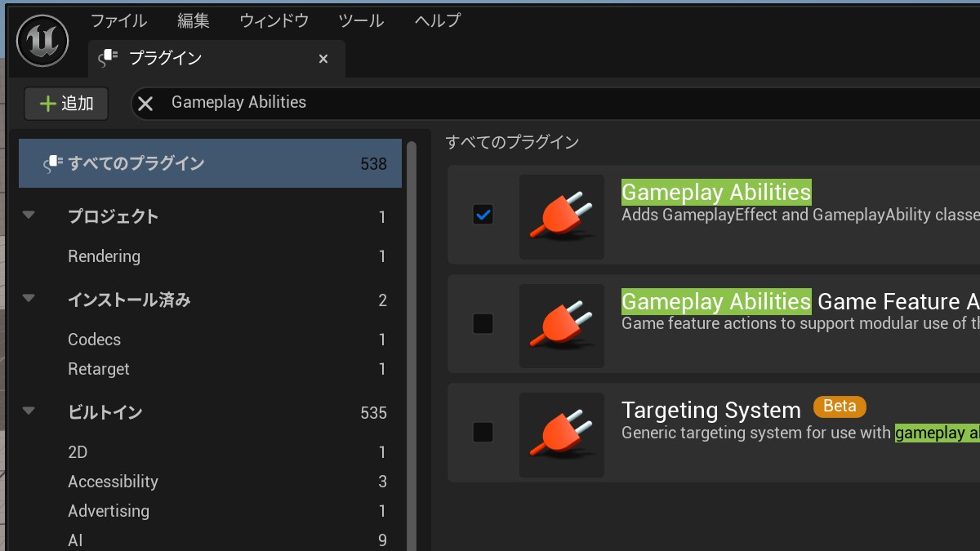Select the Rendering category
Screen dimensions: 980x551
point(105,256)
